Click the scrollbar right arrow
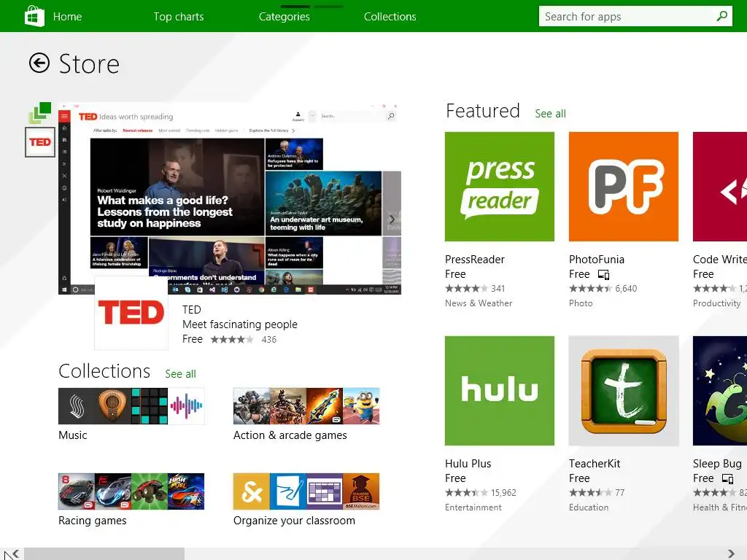747x560 pixels. pos(731,554)
